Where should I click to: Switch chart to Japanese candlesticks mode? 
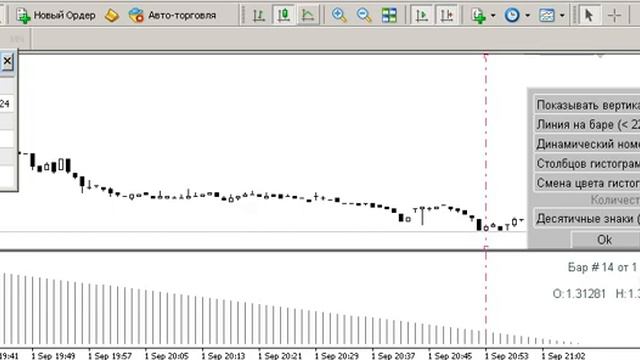coord(284,16)
